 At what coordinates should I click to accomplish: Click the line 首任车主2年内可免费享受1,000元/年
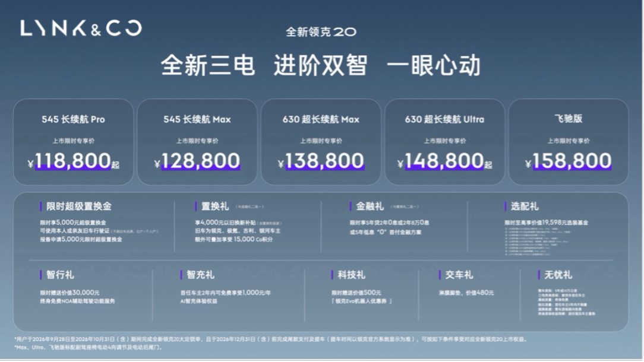pos(226,293)
